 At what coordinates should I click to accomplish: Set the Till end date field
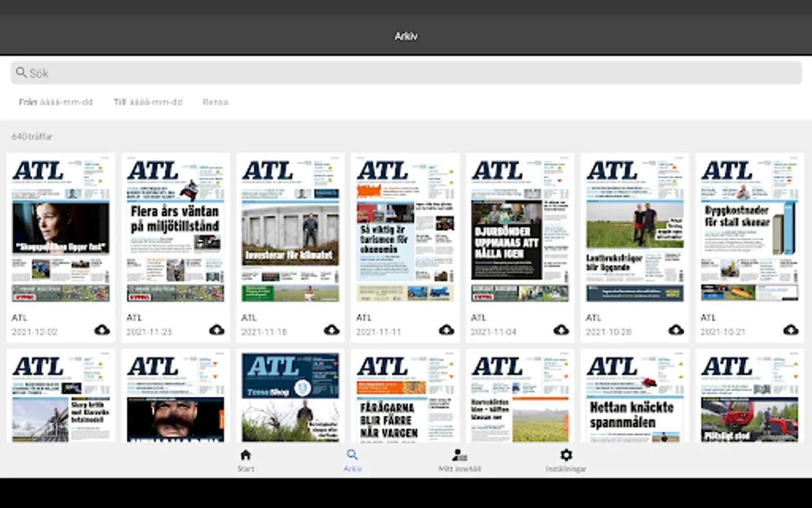148,102
